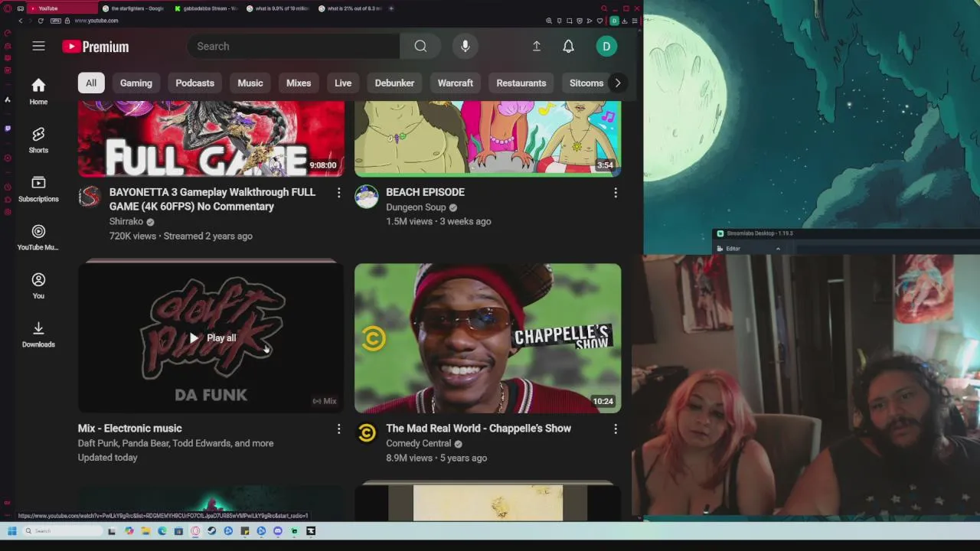Open a new browser tab
Viewport: 980px width, 551px height.
point(391,8)
